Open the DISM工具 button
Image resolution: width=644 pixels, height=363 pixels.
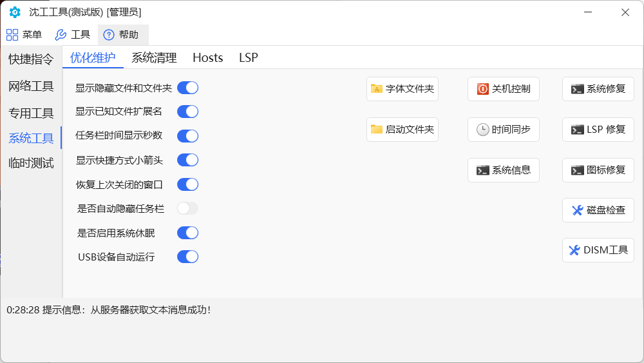pyautogui.click(x=598, y=250)
